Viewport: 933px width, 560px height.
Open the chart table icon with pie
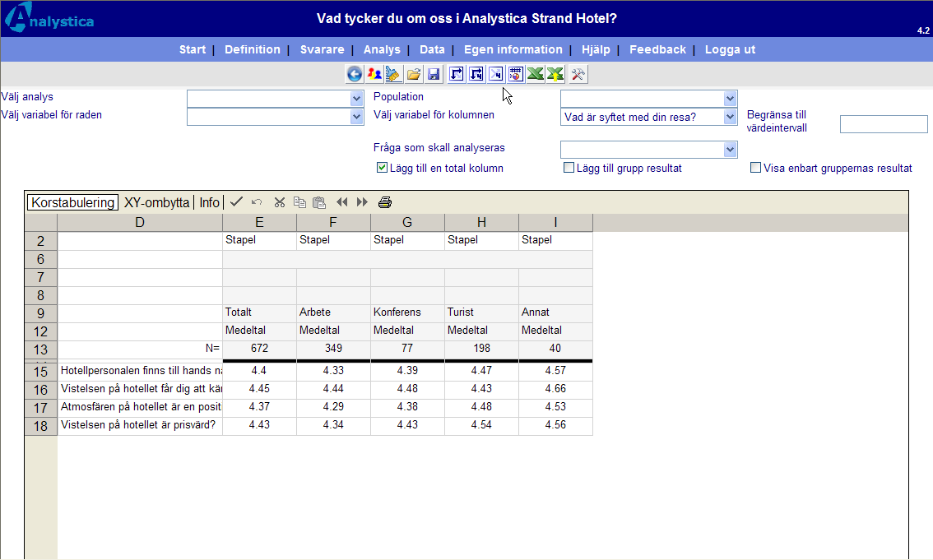pos(515,74)
